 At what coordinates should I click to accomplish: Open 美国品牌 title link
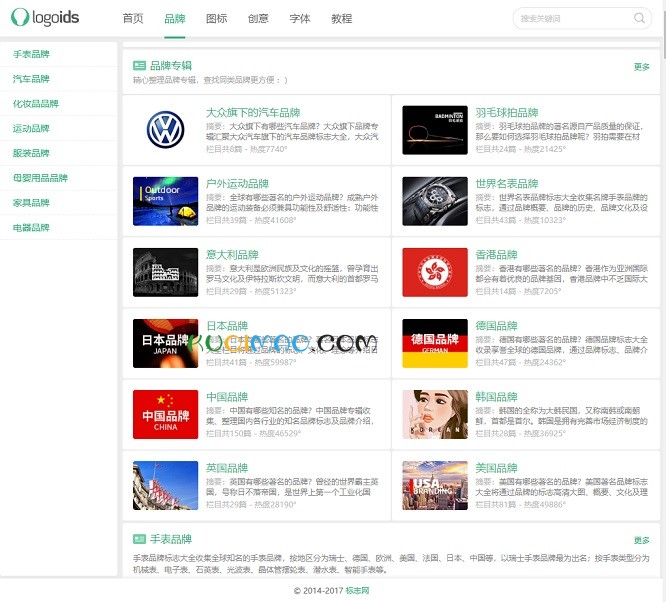tap(496, 468)
